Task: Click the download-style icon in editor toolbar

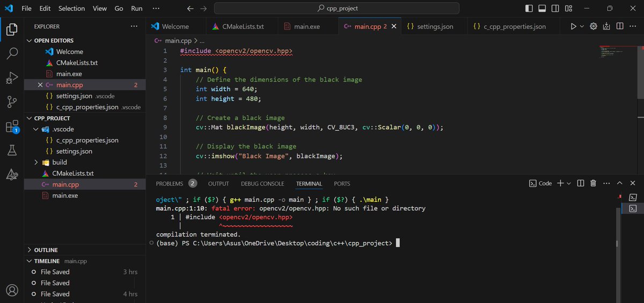Action: 606,26
